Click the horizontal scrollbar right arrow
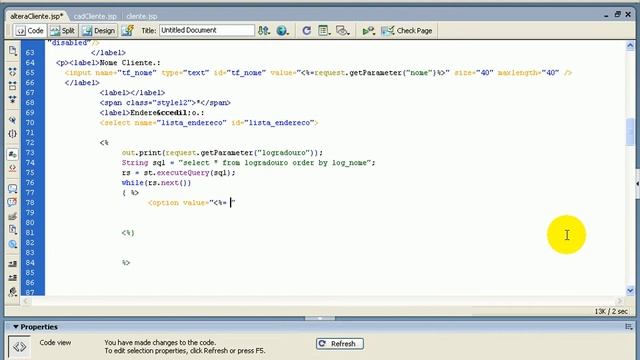Viewport: 640px width, 360px height. coord(620,301)
